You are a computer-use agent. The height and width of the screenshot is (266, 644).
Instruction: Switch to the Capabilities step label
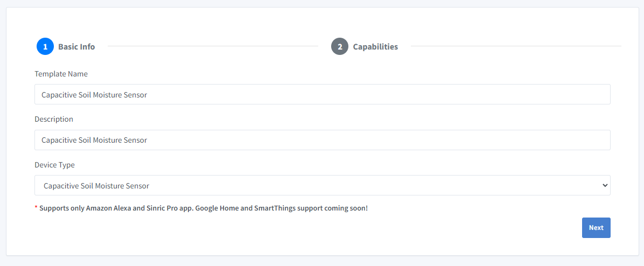tap(375, 47)
